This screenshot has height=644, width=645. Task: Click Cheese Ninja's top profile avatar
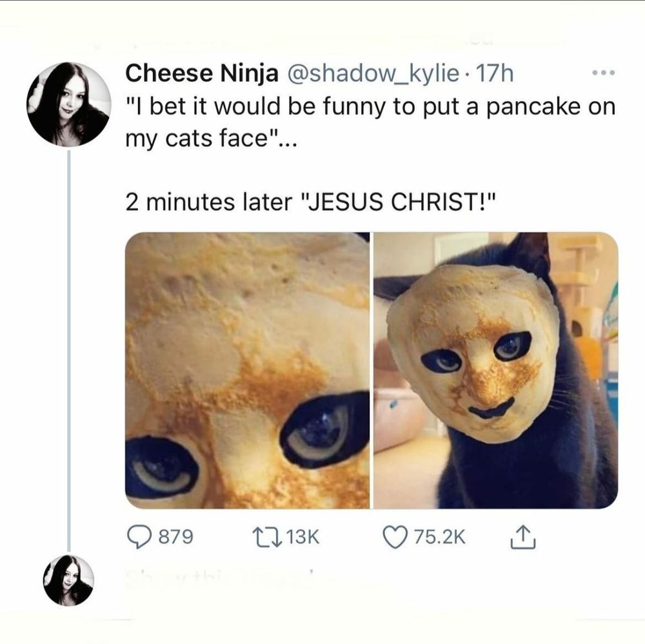[69, 104]
